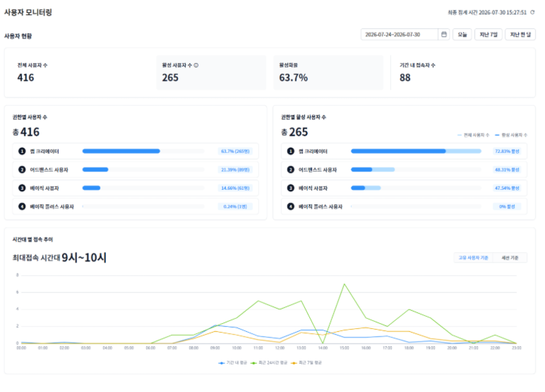
Task: Select 앱 크리에이터 progress bar in user count
Action: [143, 151]
